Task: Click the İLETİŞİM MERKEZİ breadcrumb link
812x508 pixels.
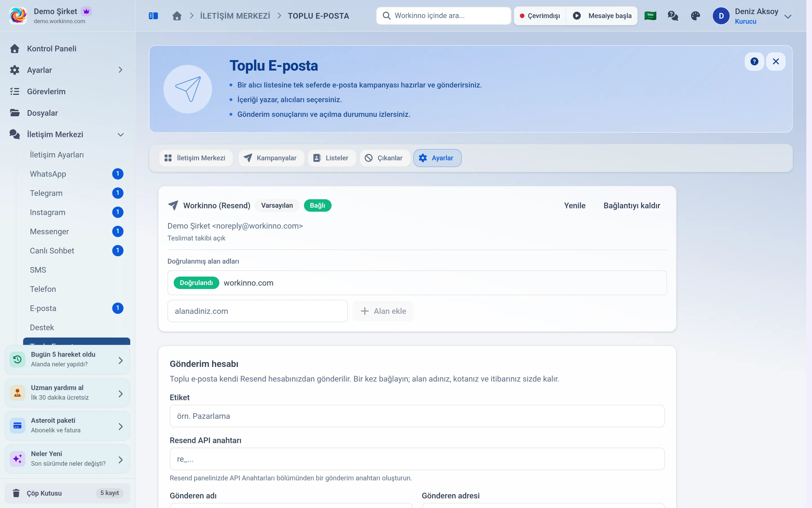Action: coord(235,16)
